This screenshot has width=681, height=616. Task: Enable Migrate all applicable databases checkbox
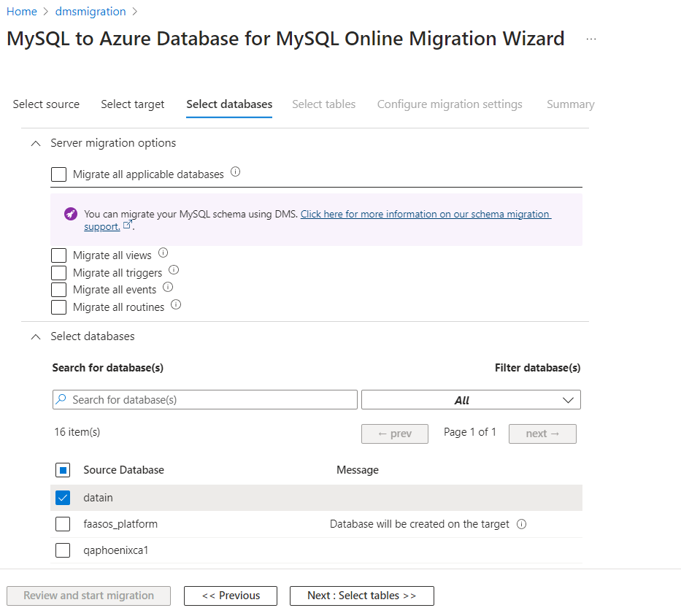click(x=59, y=174)
